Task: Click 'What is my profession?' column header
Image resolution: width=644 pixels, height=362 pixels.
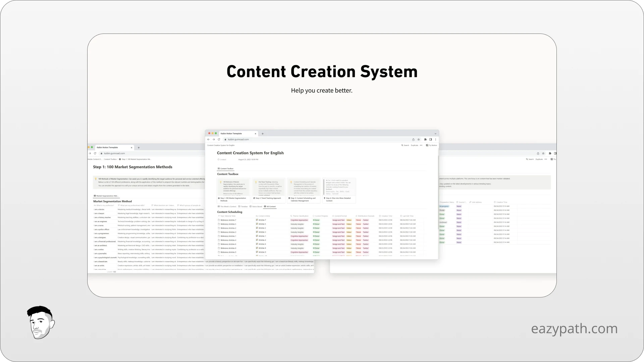Action: (104, 205)
